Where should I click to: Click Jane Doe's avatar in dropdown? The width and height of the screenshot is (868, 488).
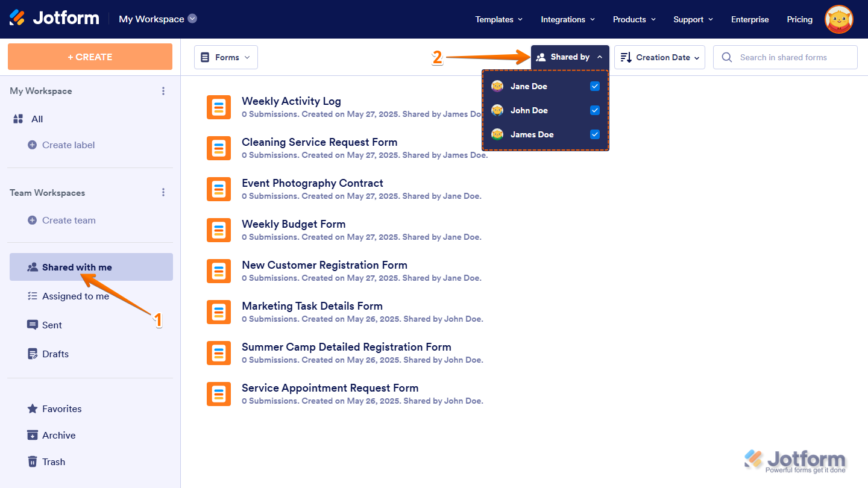[497, 86]
